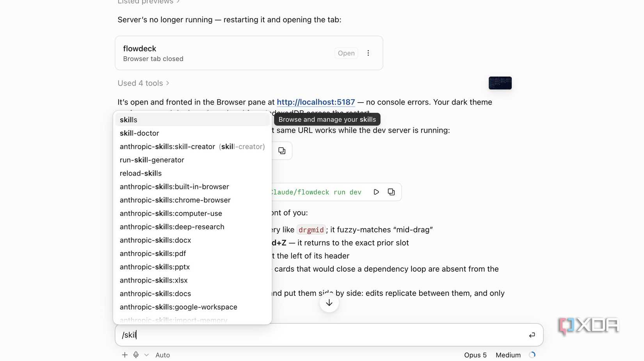This screenshot has height=361, width=644.
Task: Open the dark screenshot thumbnail
Action: [x=500, y=83]
